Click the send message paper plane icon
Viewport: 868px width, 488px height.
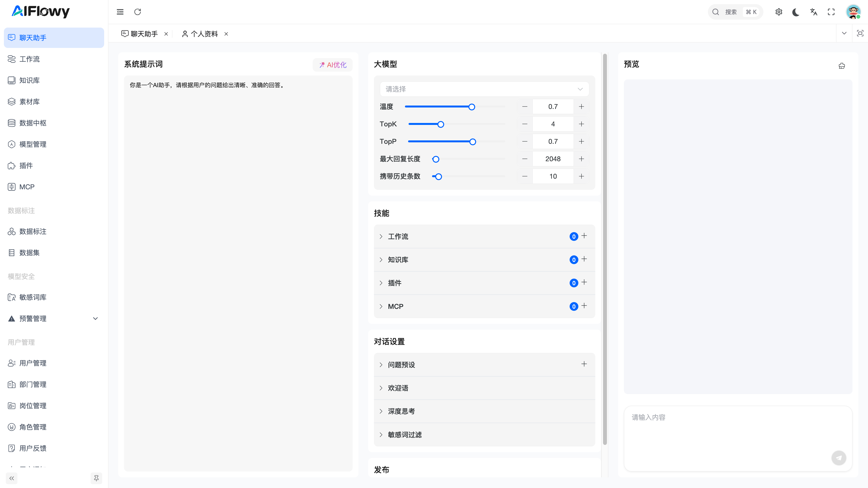coord(838,458)
